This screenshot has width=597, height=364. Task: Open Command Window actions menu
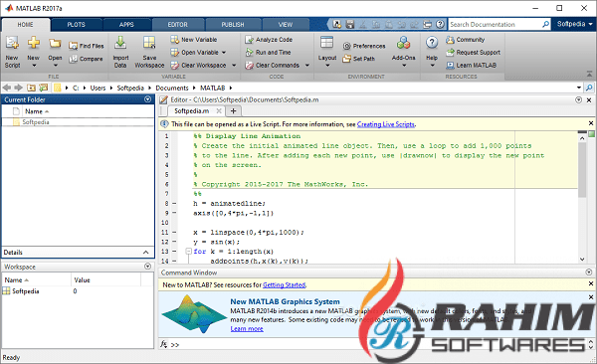[589, 273]
